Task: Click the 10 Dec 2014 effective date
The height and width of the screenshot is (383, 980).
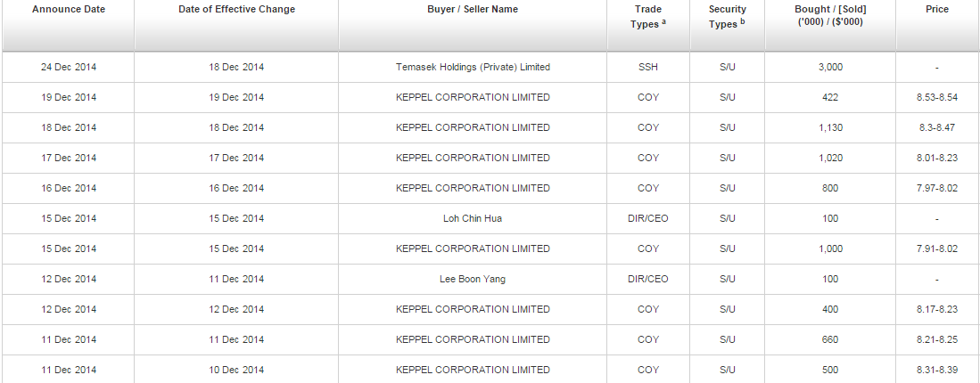Action: tap(236, 370)
